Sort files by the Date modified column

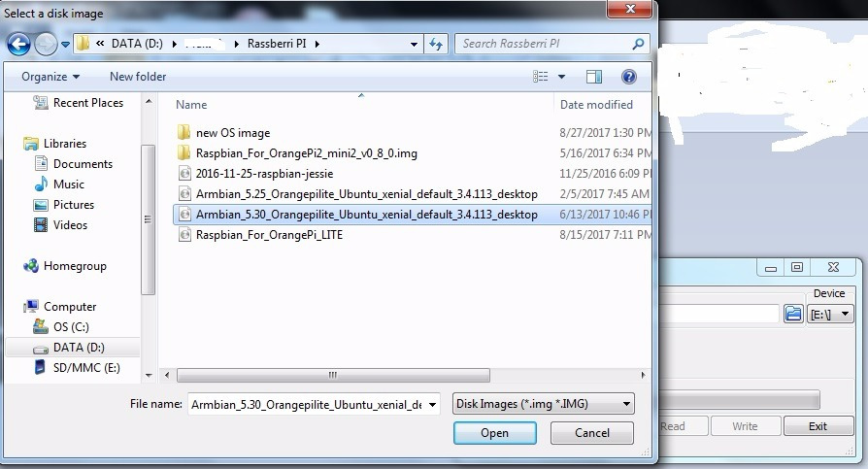pos(596,105)
